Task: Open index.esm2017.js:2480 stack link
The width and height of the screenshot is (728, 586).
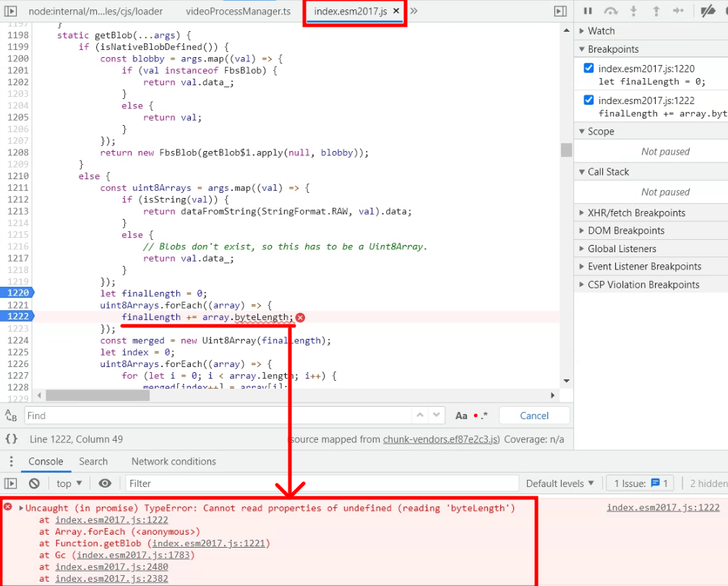Action: coord(111,566)
